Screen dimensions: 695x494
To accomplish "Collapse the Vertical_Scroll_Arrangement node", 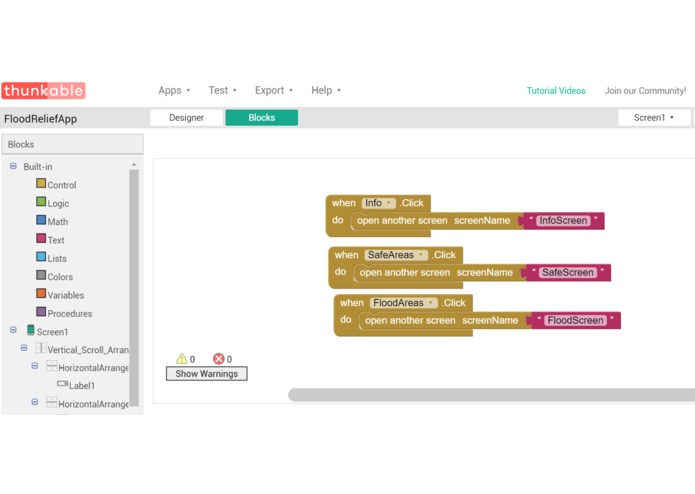I will tap(24, 348).
